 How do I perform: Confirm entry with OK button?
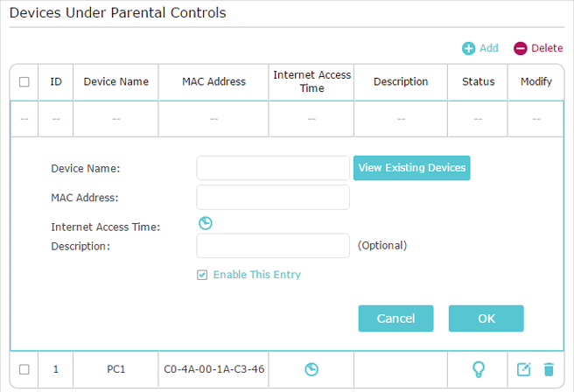pos(486,318)
